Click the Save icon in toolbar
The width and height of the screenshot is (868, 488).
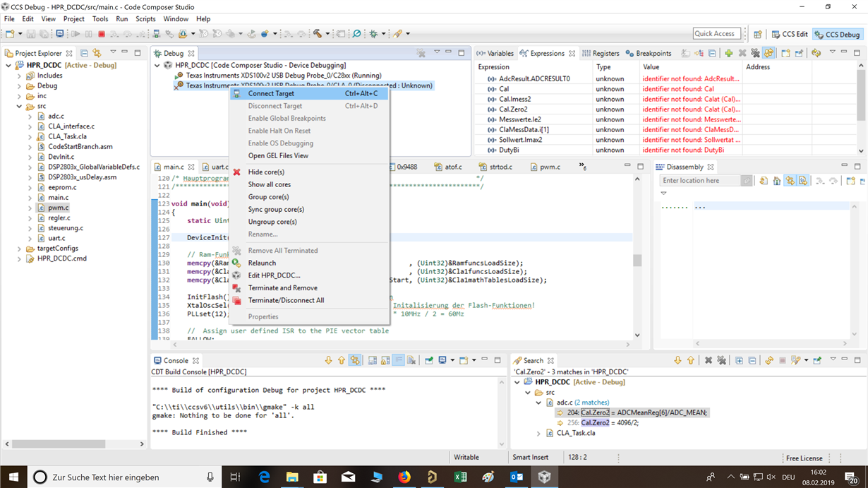point(31,34)
